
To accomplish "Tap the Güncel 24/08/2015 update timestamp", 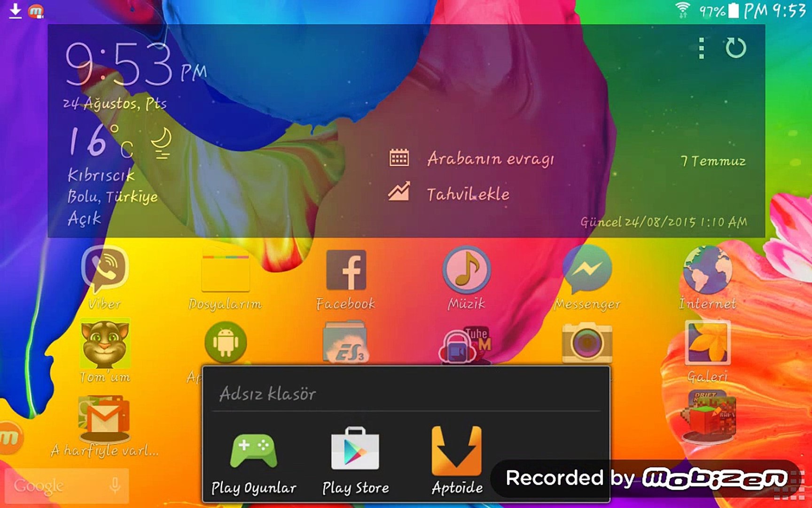I will tap(664, 222).
